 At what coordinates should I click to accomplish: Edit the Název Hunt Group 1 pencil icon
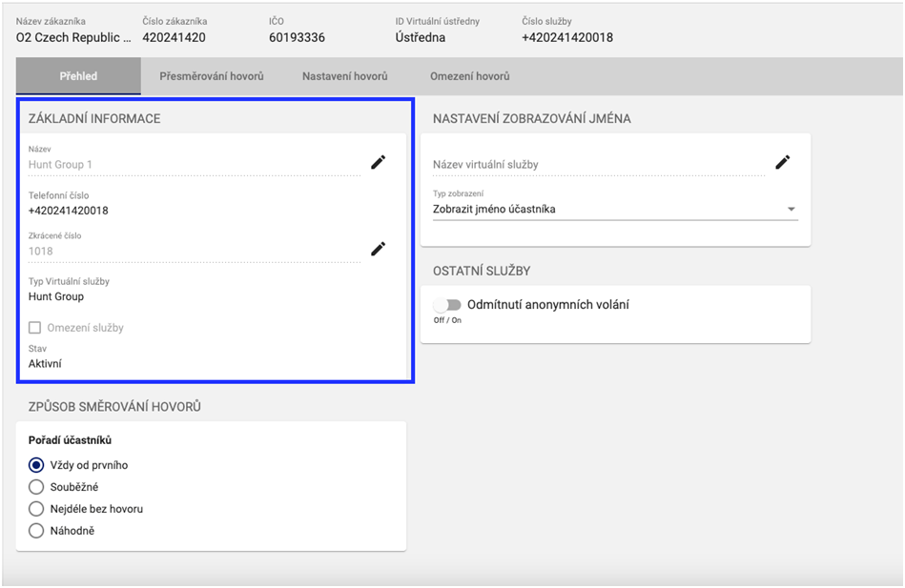coord(379,163)
